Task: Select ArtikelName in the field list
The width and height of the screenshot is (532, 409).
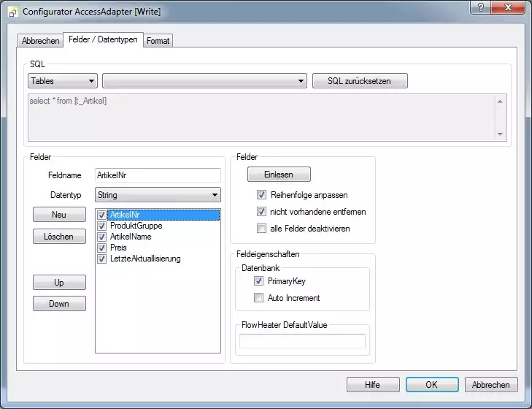Action: 131,237
